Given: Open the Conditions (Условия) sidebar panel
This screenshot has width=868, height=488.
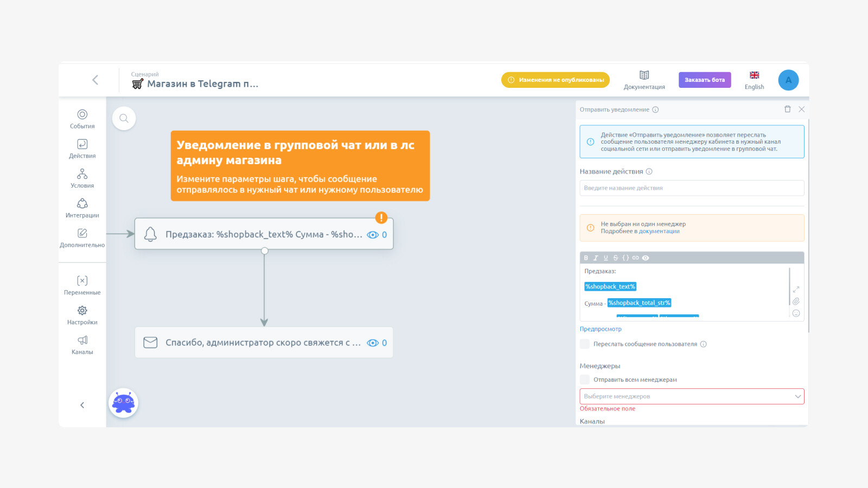Looking at the screenshot, I should tap(82, 178).
